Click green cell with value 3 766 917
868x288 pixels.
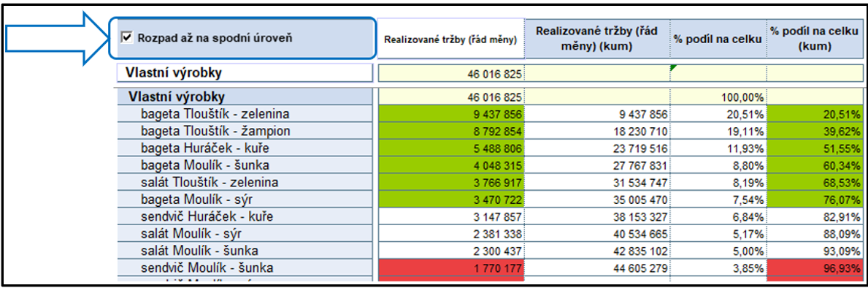(x=451, y=183)
